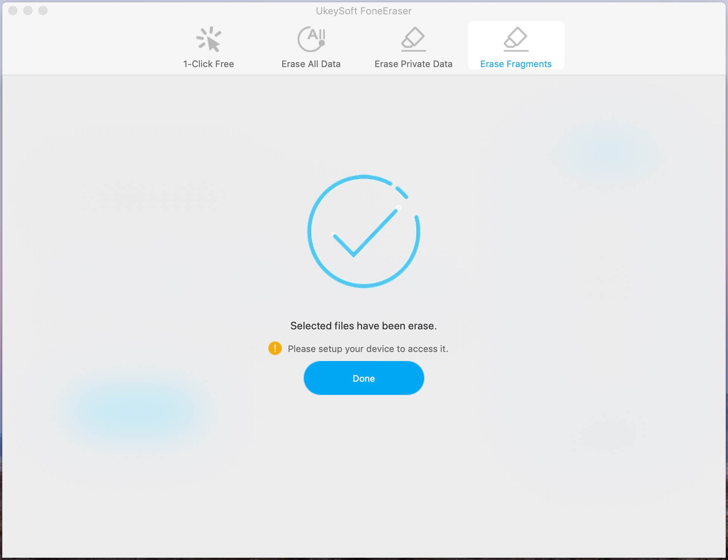Switch to the 1-Click Free tab
The image size is (728, 560).
(208, 46)
